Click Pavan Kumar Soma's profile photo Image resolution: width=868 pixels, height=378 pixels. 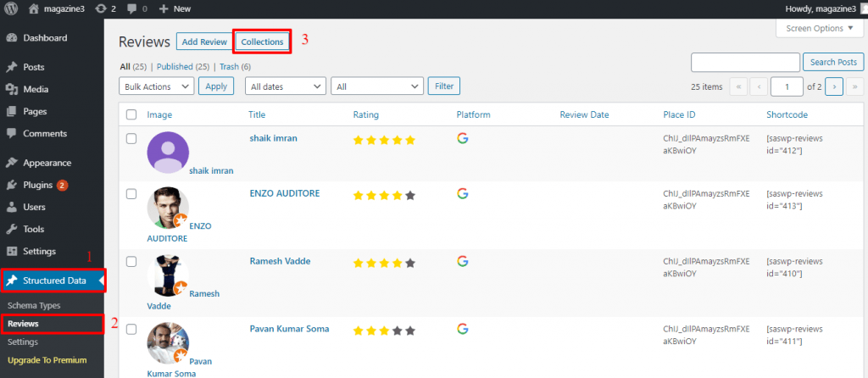168,342
